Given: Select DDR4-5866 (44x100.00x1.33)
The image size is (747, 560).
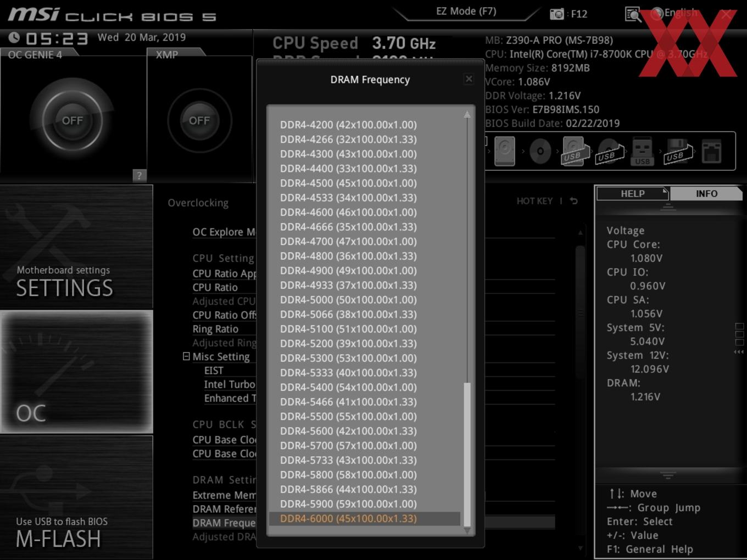Looking at the screenshot, I should point(348,489).
